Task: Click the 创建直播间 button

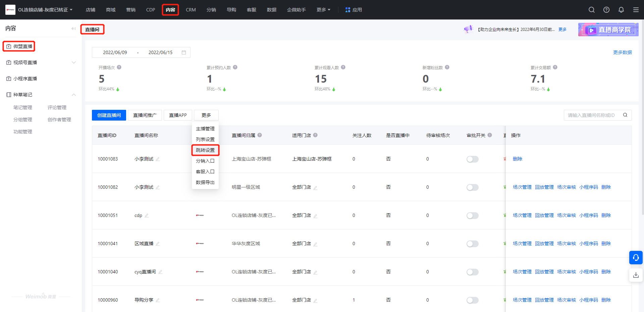Action: tap(109, 115)
